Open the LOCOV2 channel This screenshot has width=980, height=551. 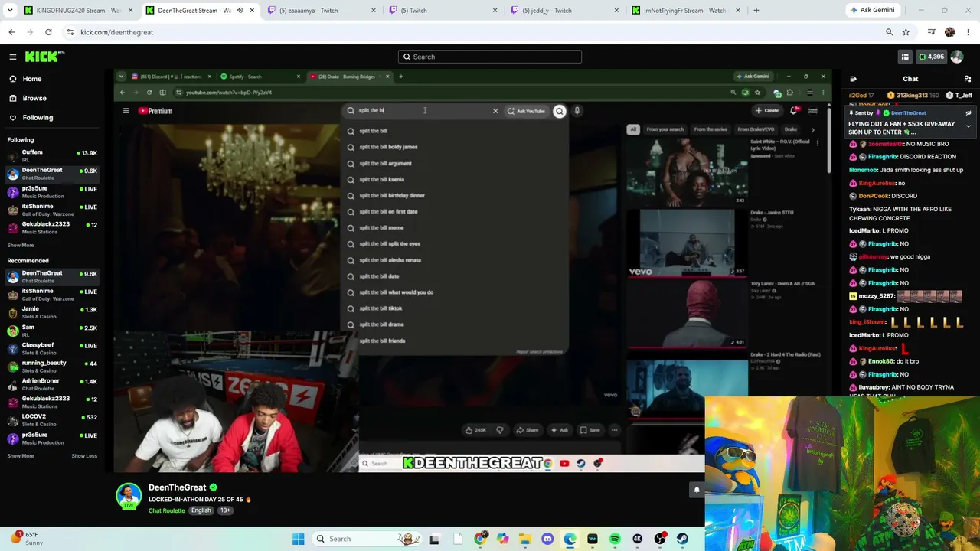tap(52, 420)
